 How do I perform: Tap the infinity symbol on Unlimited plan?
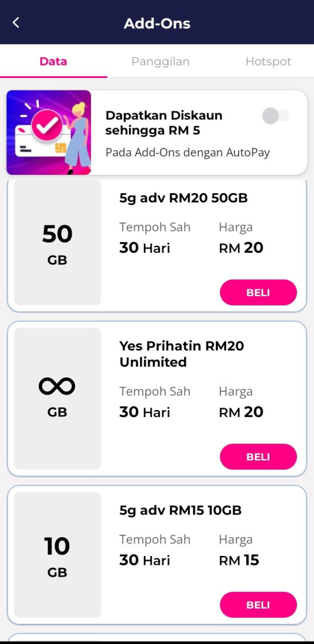tap(57, 386)
